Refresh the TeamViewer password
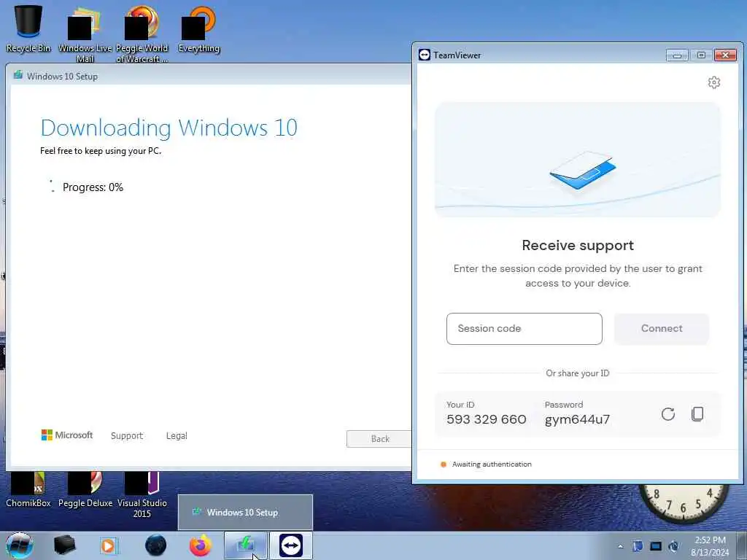This screenshot has height=560, width=747. tap(668, 414)
